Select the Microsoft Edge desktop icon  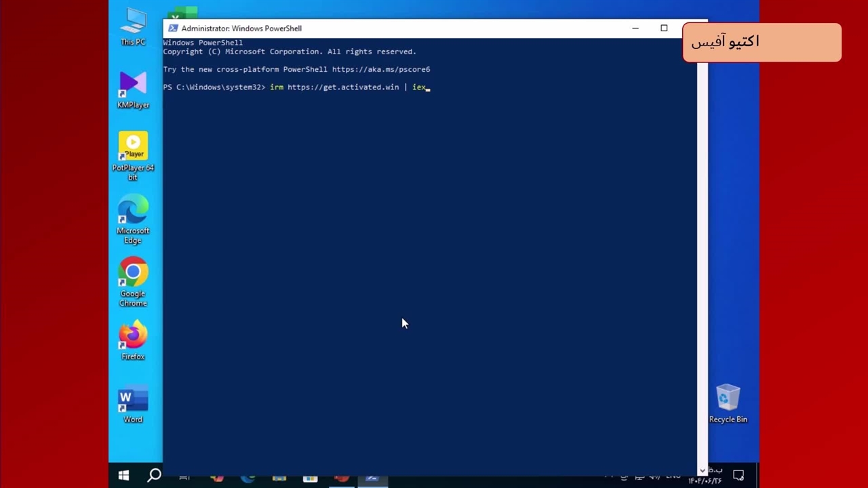point(133,216)
